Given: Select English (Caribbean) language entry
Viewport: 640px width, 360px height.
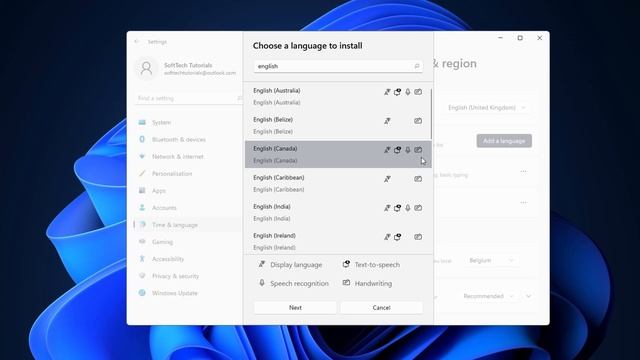Looking at the screenshot, I should [338, 183].
